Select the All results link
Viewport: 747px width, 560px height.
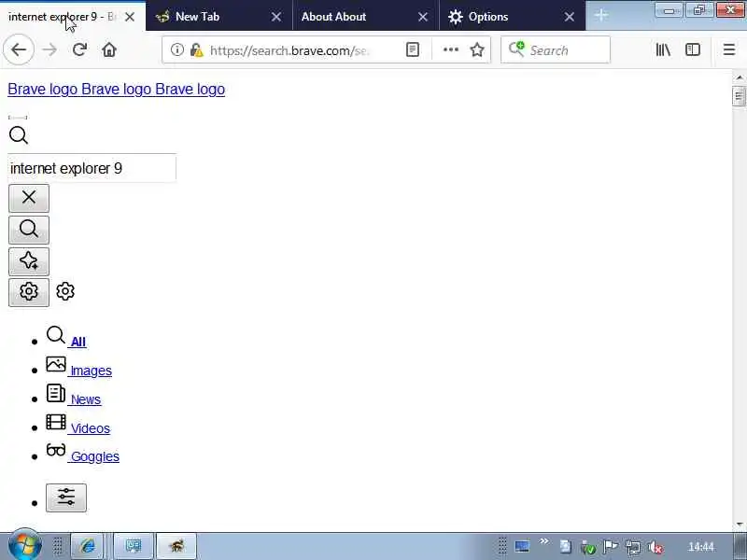click(78, 342)
